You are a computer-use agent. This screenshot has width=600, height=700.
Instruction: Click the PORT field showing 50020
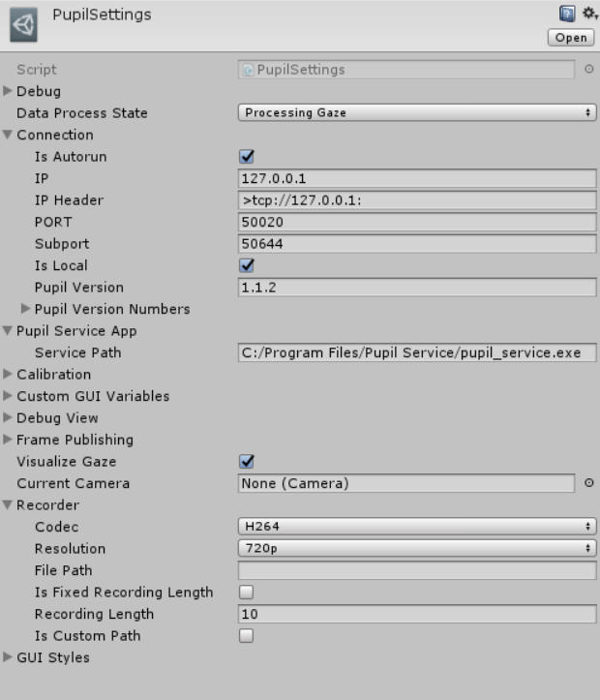point(417,222)
